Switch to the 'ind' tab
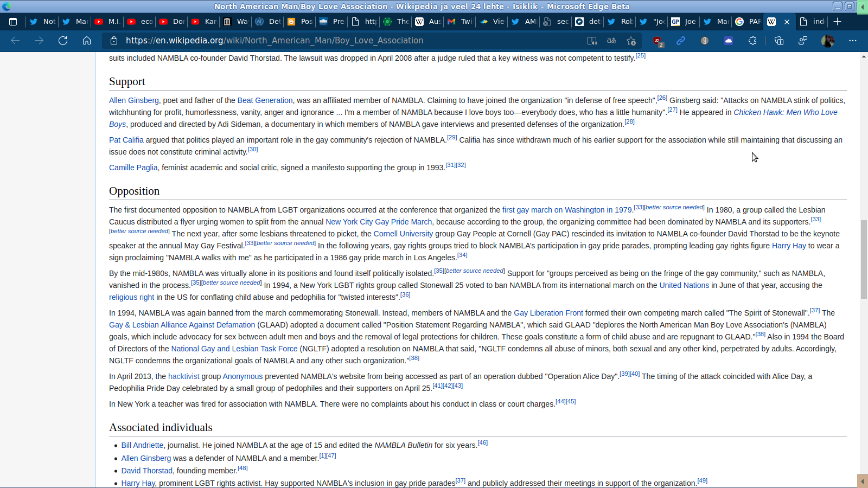 click(x=812, y=22)
